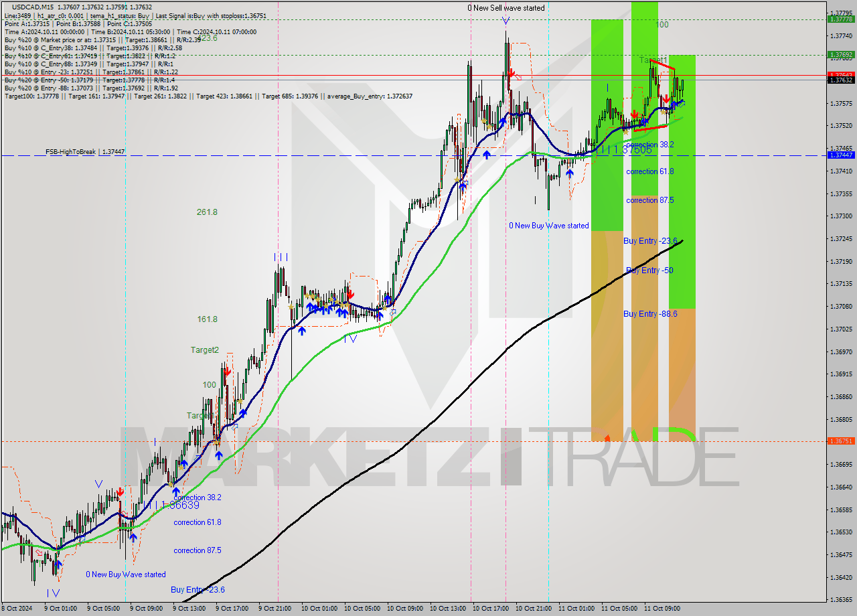
Task: Click the 'Buy Entry -88.6' label
Action: [x=650, y=314]
